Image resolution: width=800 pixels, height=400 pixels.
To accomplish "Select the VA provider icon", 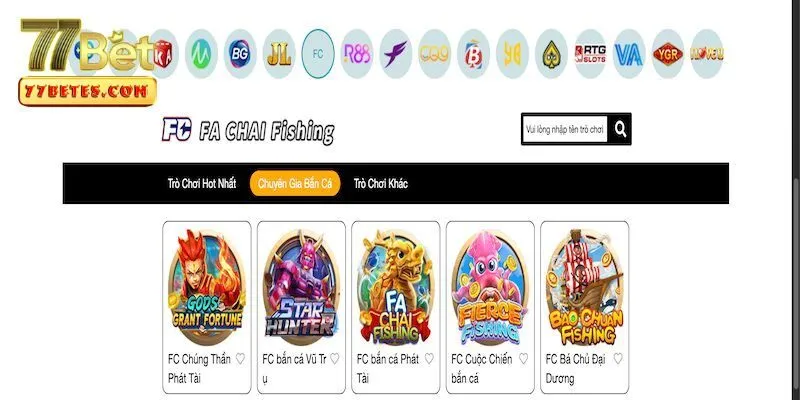I will tap(629, 54).
